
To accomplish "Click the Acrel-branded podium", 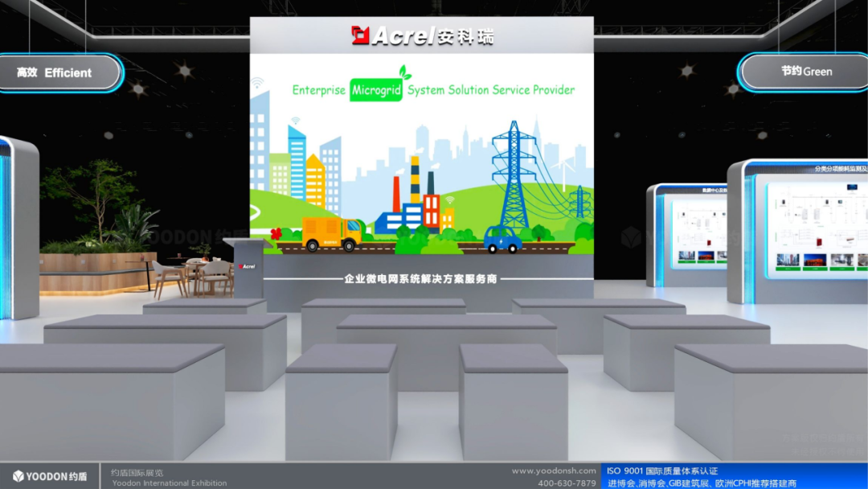I will [x=248, y=268].
